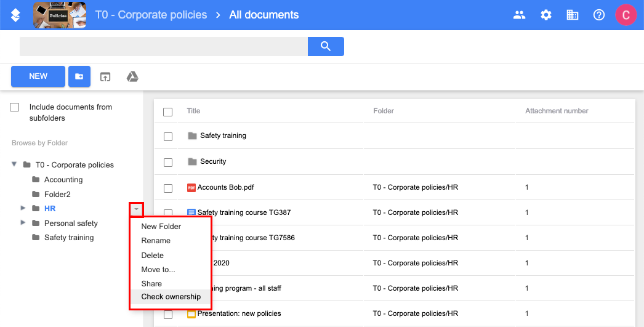644x327 pixels.
Task: Click the app logo icon in header
Action: tap(16, 15)
